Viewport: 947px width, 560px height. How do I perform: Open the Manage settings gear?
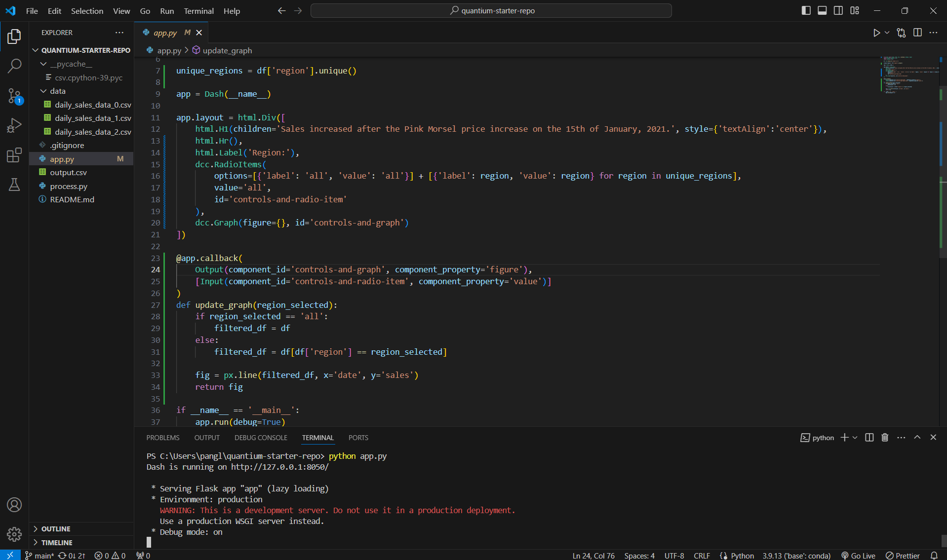14,534
